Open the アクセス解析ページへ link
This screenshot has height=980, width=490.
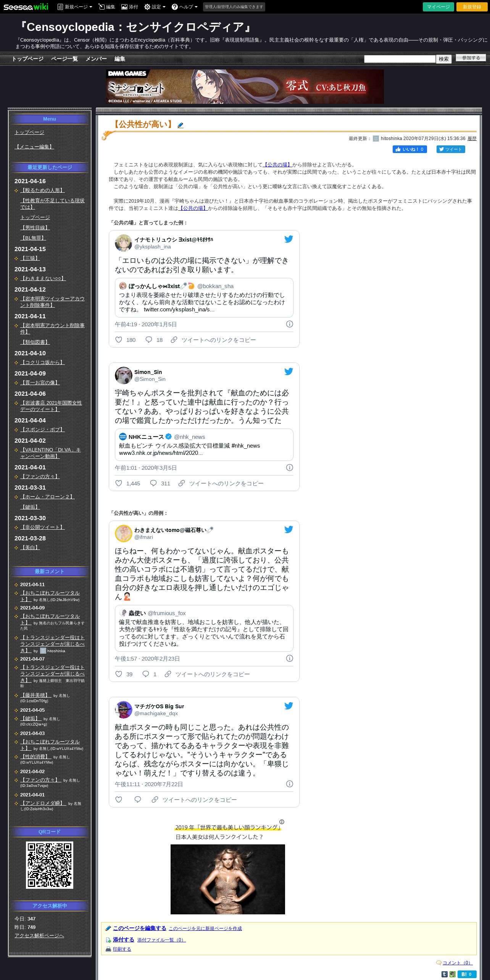[x=39, y=935]
